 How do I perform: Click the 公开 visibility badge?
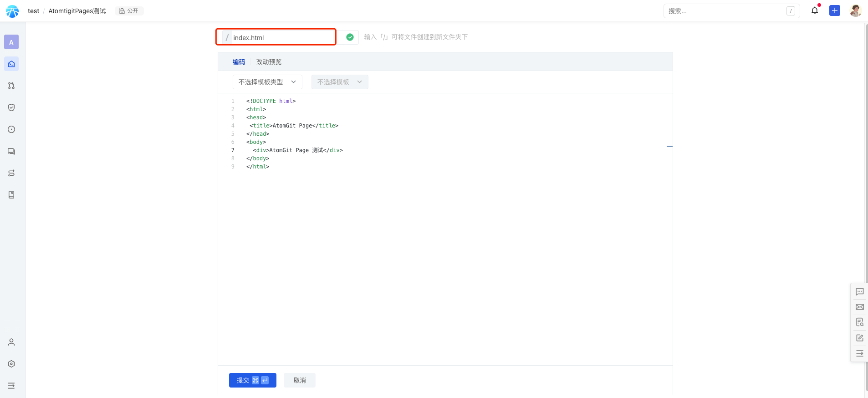pos(129,11)
